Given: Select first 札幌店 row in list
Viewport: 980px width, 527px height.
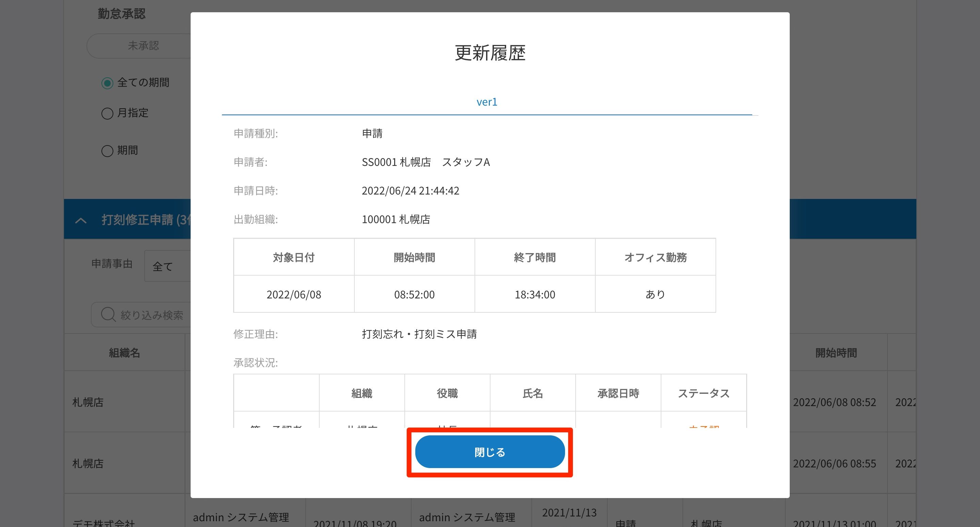Looking at the screenshot, I should (x=88, y=402).
